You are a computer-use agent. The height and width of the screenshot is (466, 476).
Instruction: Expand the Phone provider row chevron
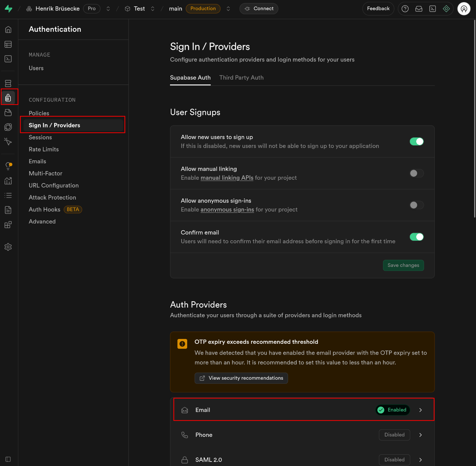(420, 435)
